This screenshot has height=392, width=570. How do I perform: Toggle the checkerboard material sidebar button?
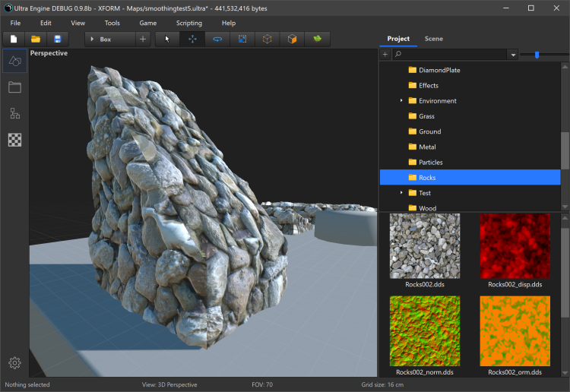click(x=14, y=140)
